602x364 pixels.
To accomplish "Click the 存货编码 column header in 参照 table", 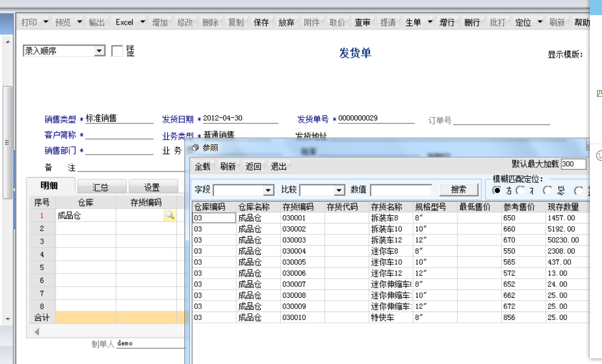I will pyautogui.click(x=303, y=207).
